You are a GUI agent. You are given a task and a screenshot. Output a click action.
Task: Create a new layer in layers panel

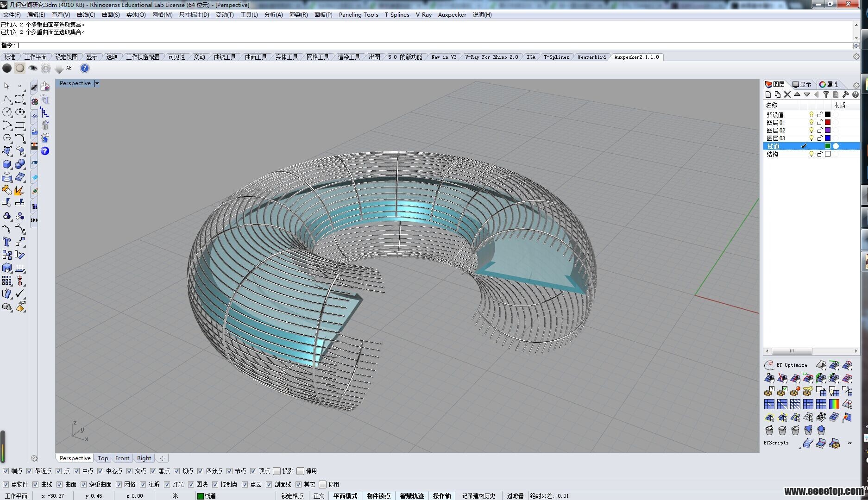coord(768,94)
